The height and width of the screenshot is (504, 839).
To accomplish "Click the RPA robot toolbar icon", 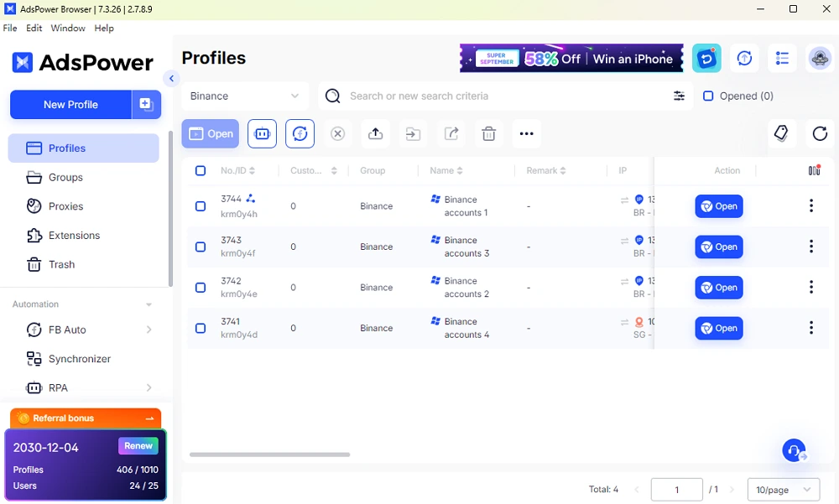I will pyautogui.click(x=262, y=134).
